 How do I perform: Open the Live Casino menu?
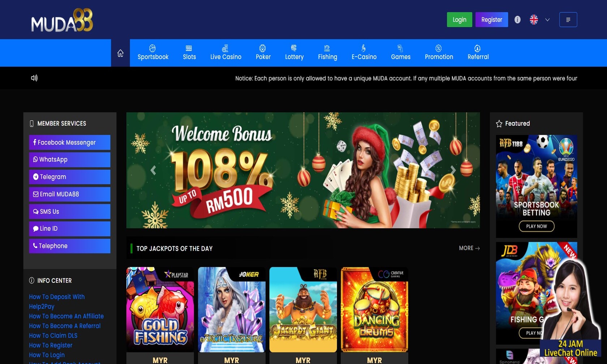[x=226, y=53]
